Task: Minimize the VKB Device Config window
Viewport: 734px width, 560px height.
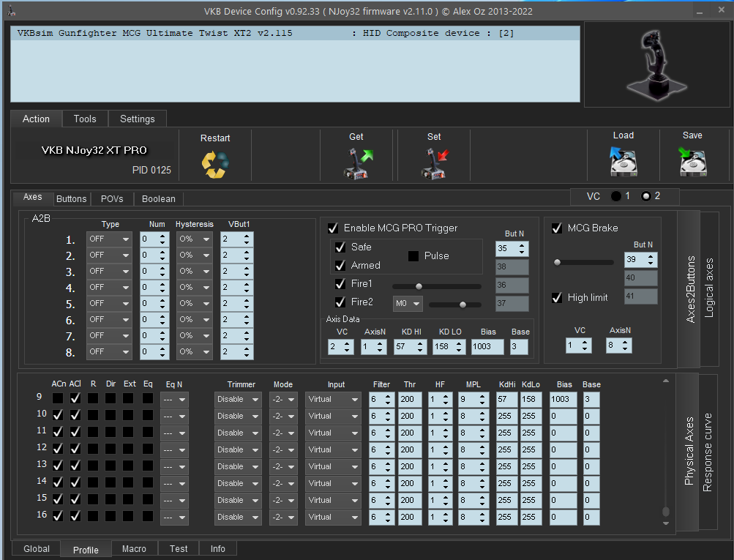Action: point(700,11)
